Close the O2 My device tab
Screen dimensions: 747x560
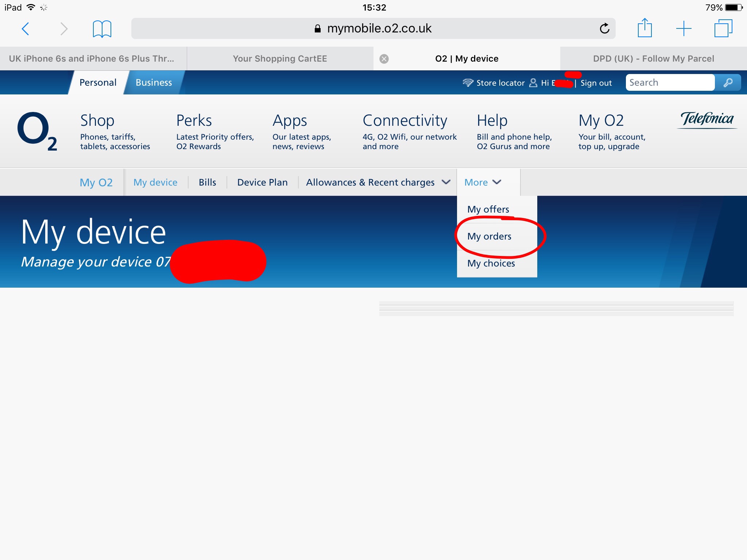[x=384, y=59]
